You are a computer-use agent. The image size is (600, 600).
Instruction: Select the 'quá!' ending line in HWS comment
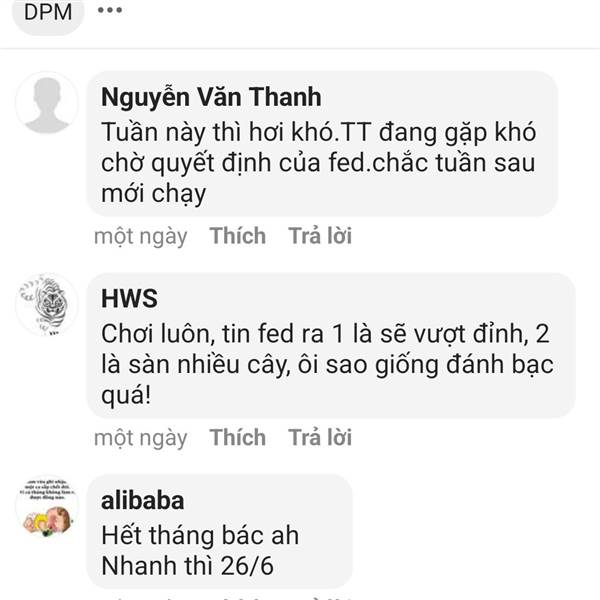click(x=126, y=395)
